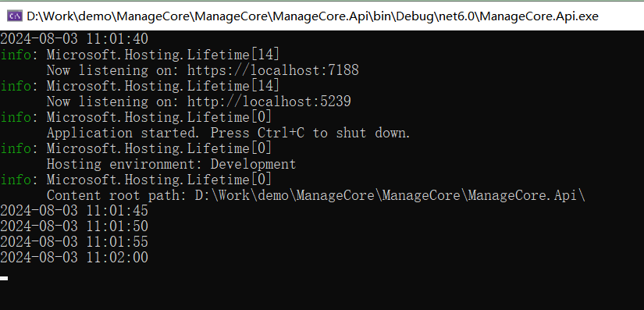The width and height of the screenshot is (644, 310).
Task: Click the https://localhost:7188 address
Action: point(273,70)
